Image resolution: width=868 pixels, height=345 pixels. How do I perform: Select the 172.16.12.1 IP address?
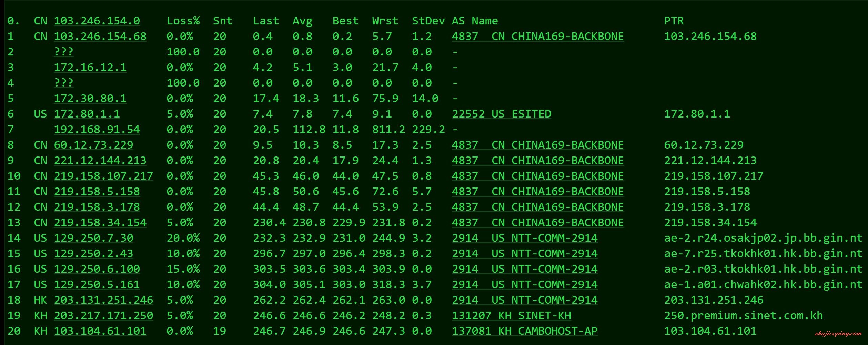(90, 68)
